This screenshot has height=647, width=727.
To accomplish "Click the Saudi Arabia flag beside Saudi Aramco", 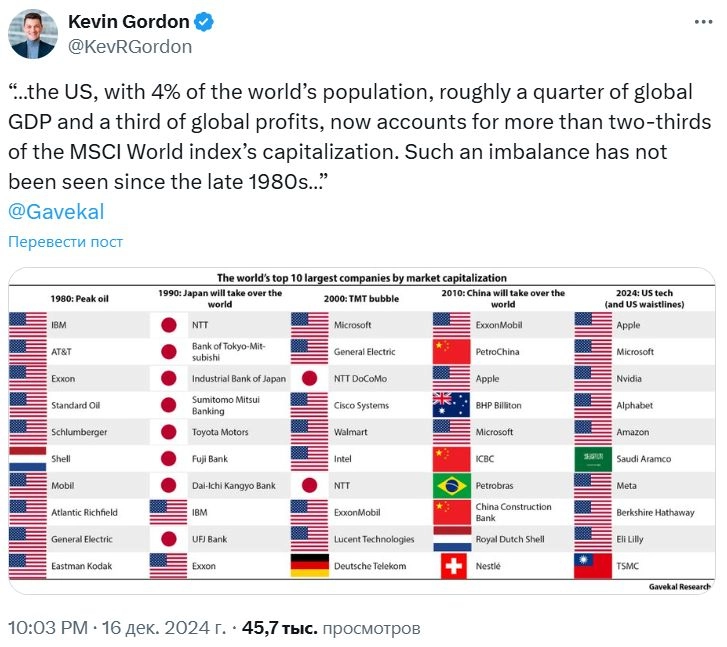I will pyautogui.click(x=593, y=459).
